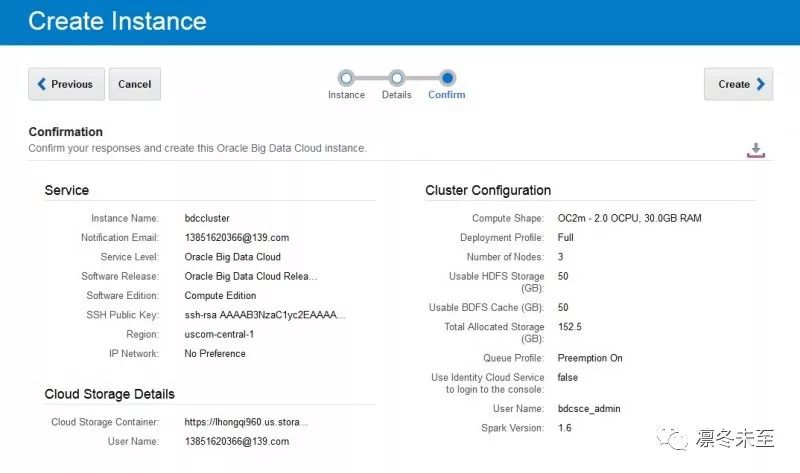800x473 pixels.
Task: Click the Compute Edition value
Action: pos(220,296)
